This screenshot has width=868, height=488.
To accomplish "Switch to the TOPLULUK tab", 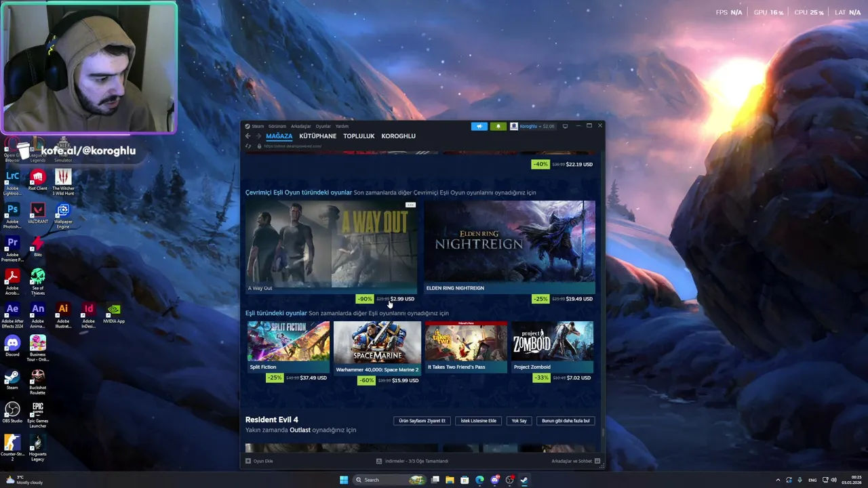I will coord(359,136).
